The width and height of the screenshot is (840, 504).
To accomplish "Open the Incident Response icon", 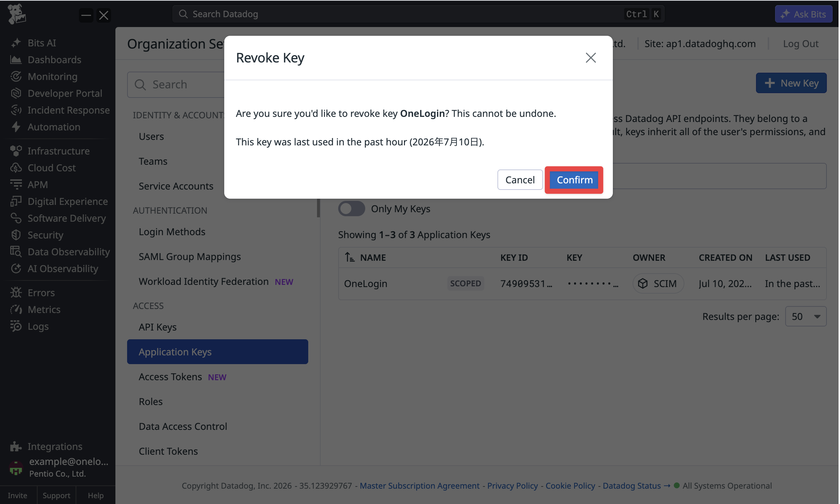I will tap(16, 110).
